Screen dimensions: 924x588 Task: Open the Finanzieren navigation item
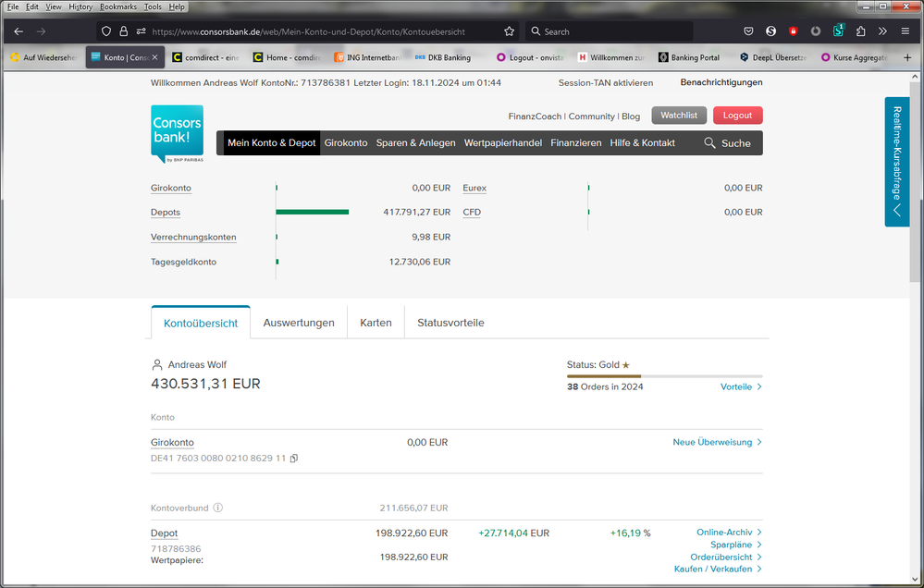pyautogui.click(x=576, y=142)
